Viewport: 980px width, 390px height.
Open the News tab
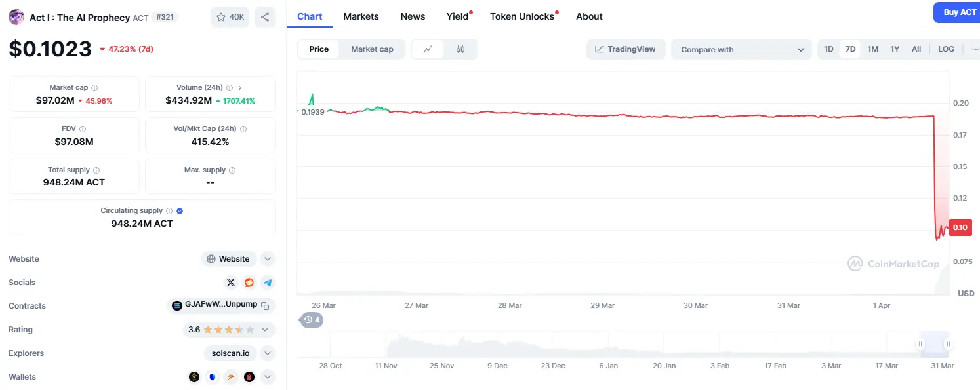413,16
